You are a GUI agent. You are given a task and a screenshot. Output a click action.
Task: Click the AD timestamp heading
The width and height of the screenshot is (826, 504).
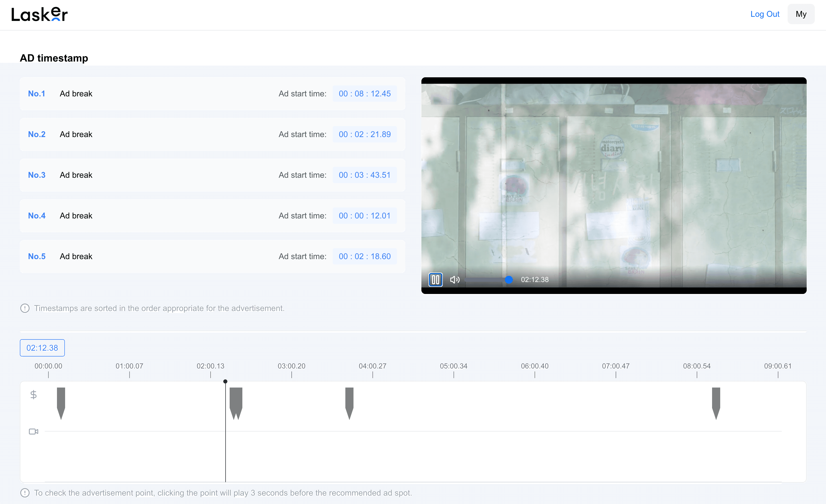click(x=54, y=58)
